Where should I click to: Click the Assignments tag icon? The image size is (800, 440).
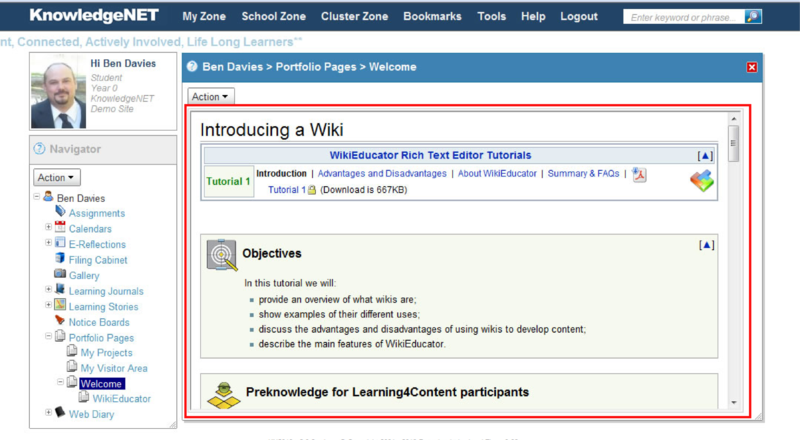60,211
